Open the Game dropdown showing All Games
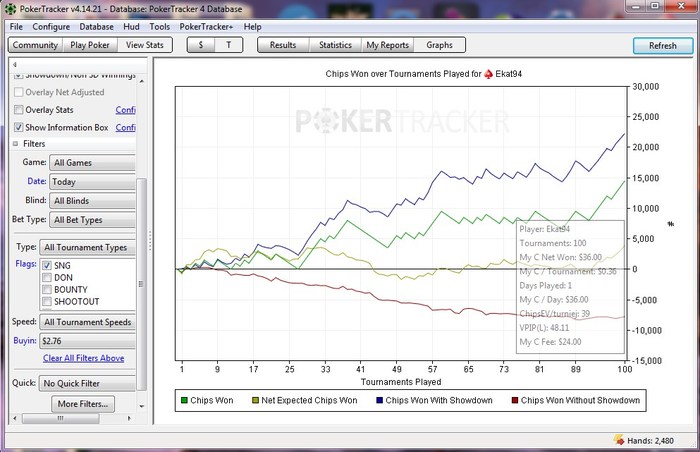700x452 pixels. (x=92, y=163)
